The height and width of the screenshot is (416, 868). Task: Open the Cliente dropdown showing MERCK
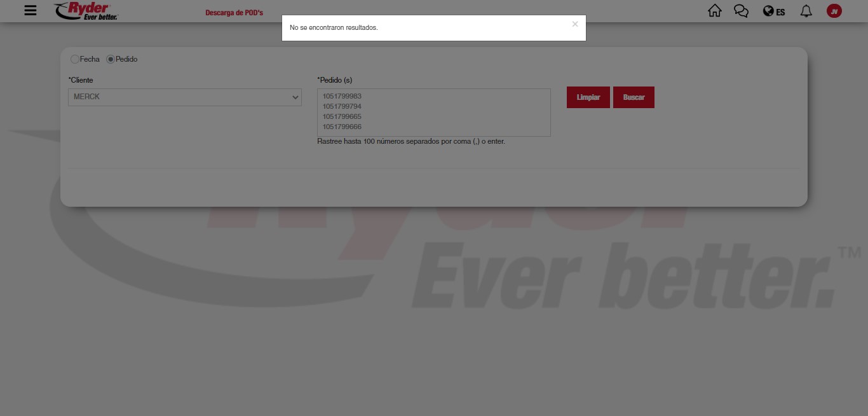click(x=184, y=97)
